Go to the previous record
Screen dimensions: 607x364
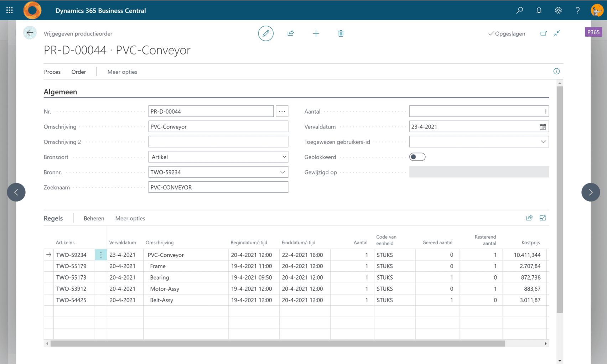point(16,192)
